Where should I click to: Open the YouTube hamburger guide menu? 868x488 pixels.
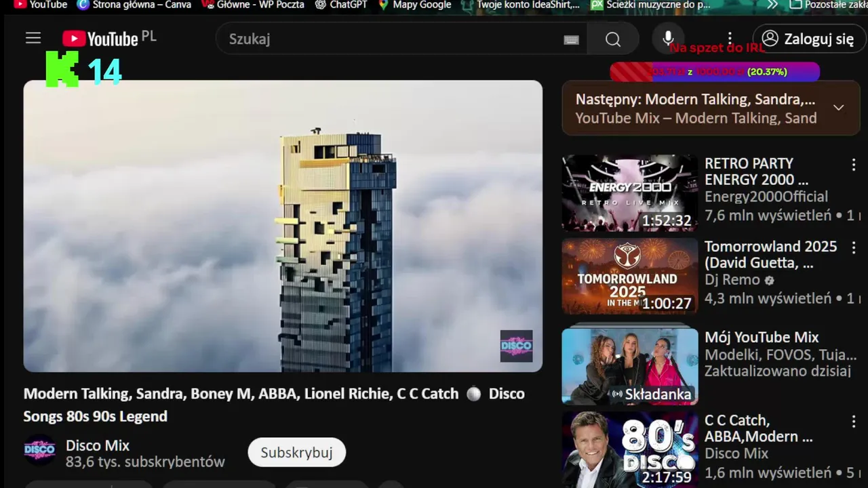(33, 39)
